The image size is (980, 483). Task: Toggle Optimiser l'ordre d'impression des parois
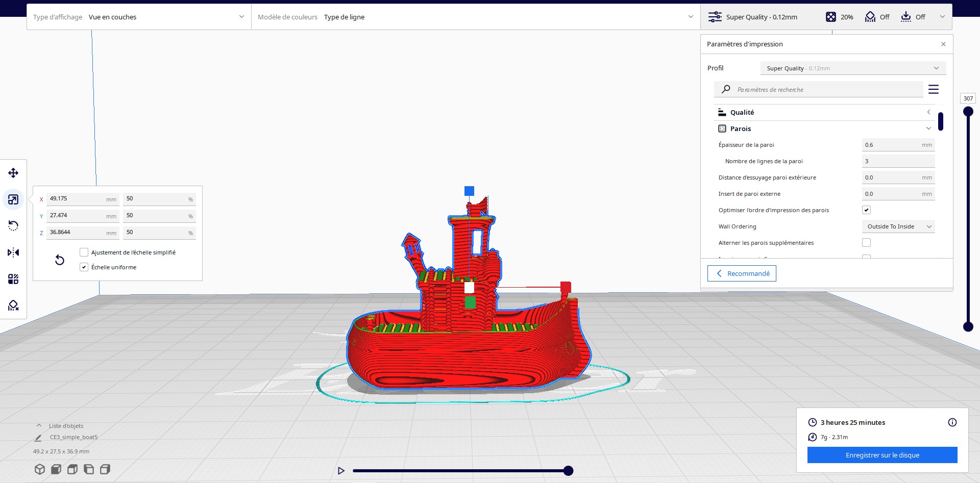pos(867,210)
